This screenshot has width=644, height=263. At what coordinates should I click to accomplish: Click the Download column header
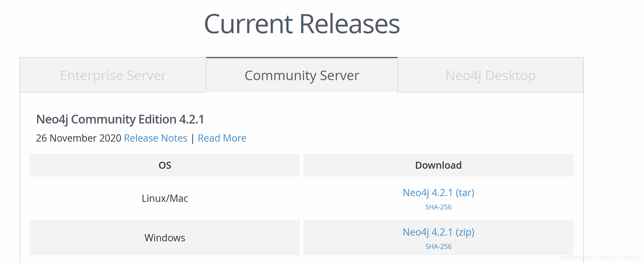coord(438,165)
